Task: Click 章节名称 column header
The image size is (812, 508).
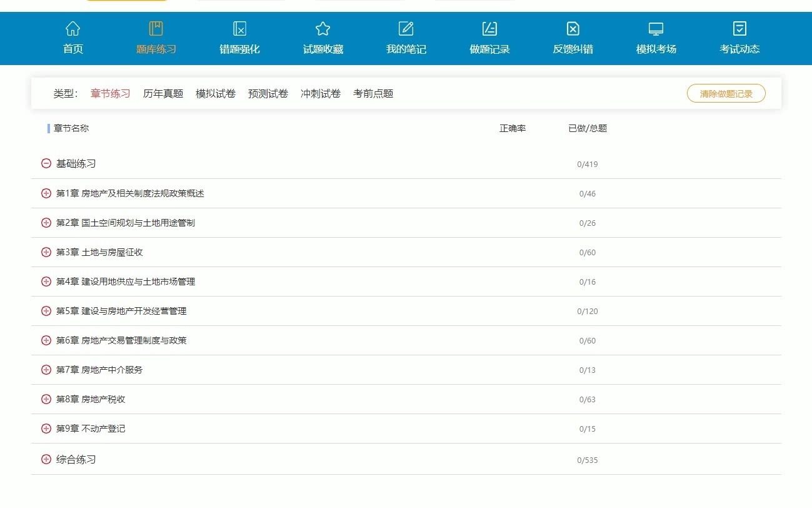Action: (x=71, y=128)
